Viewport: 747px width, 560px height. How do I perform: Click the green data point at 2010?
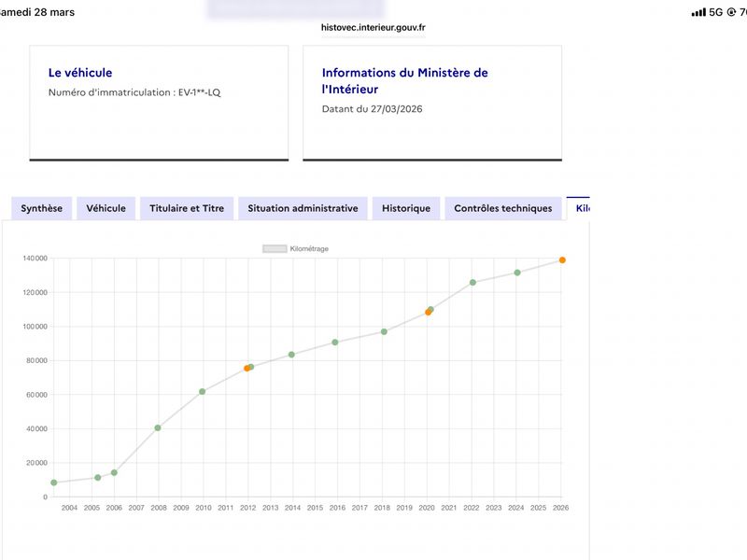(x=202, y=391)
